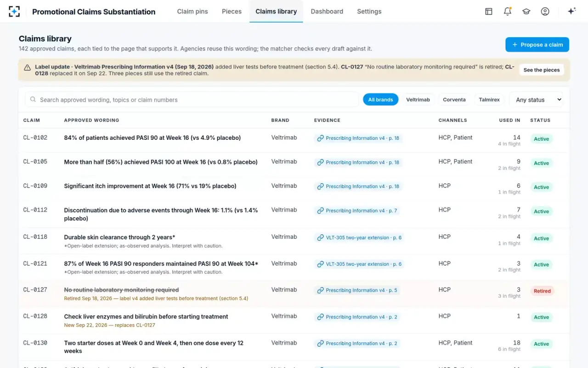The image size is (588, 368).
Task: Click 'Check liver enzymes and bilirubin before starting treatment'
Action: pyautogui.click(x=146, y=316)
